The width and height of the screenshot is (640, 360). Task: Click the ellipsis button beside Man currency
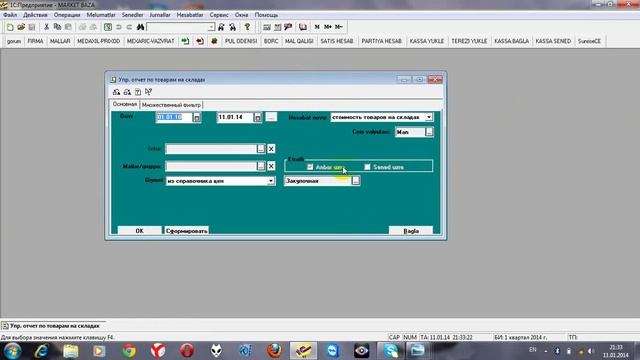pyautogui.click(x=429, y=132)
